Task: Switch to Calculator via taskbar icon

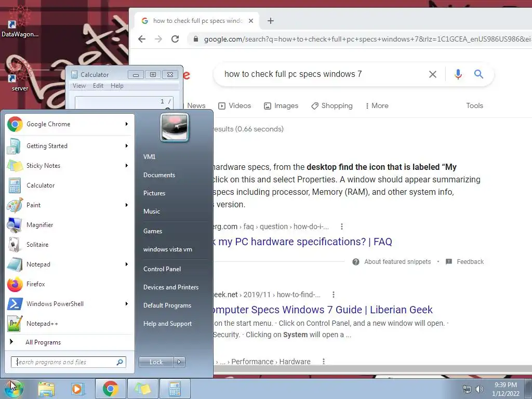Action: tap(175, 389)
